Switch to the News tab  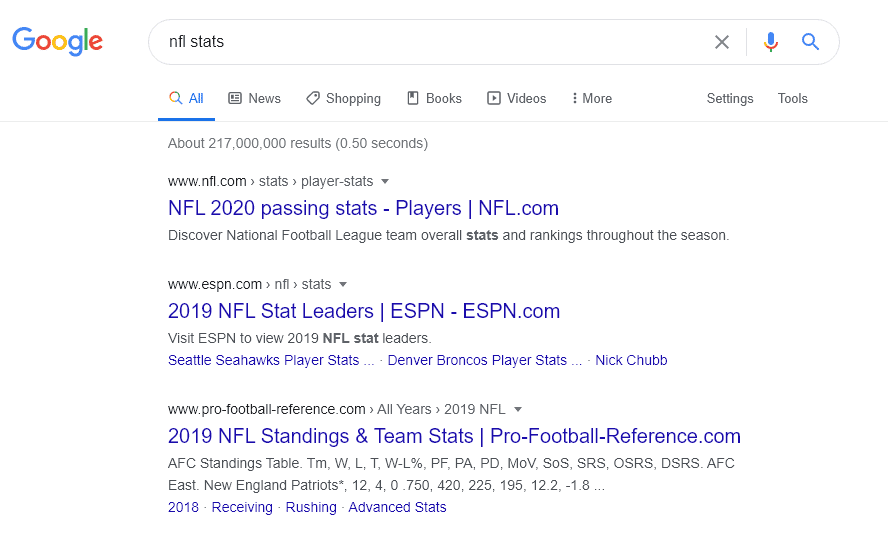254,98
